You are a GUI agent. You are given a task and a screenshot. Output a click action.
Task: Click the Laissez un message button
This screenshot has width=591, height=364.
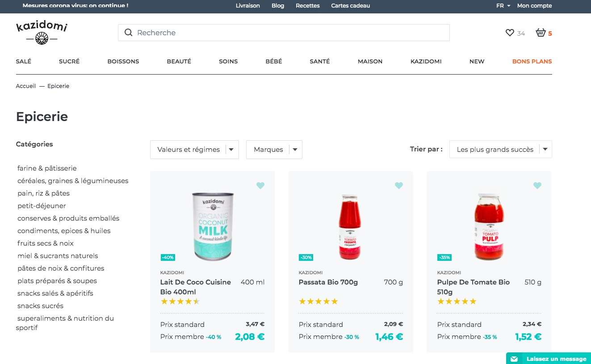point(549,359)
